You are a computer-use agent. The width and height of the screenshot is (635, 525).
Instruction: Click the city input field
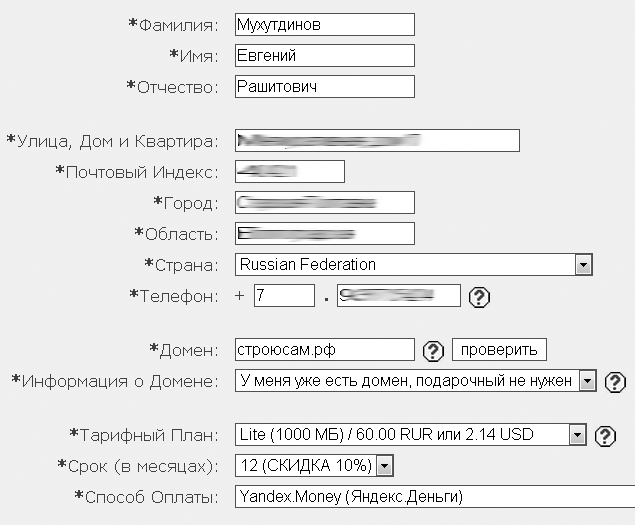tap(325, 203)
